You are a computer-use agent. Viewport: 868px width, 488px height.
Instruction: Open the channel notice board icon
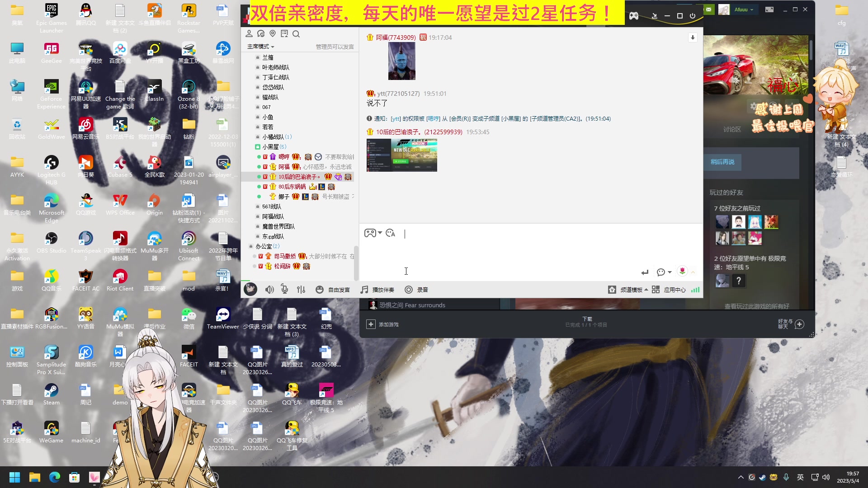pyautogui.click(x=284, y=33)
